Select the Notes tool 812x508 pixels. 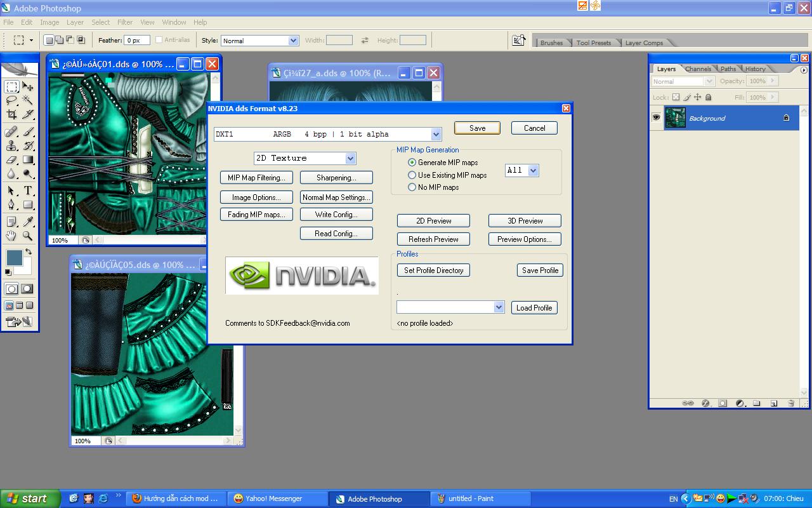pos(11,222)
